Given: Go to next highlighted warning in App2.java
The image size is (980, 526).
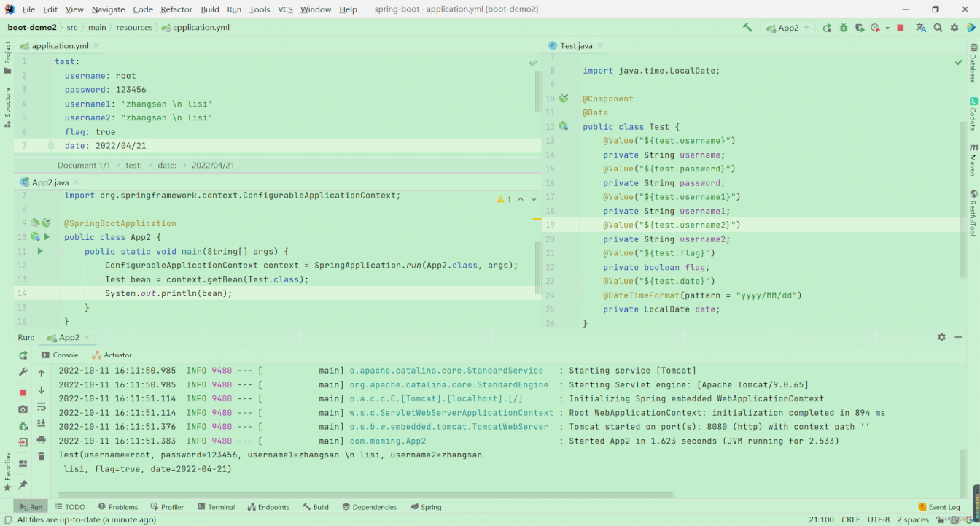Looking at the screenshot, I should (x=534, y=199).
